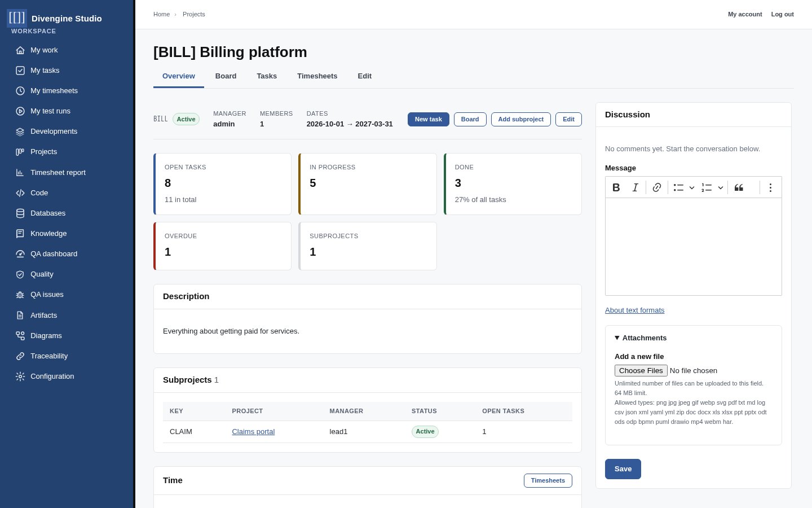Toggle italic formatting in message editor
The image size is (812, 508).
pos(636,187)
